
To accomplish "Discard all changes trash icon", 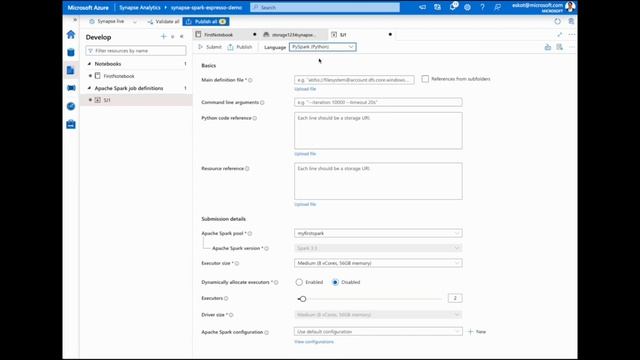I will click(571, 21).
